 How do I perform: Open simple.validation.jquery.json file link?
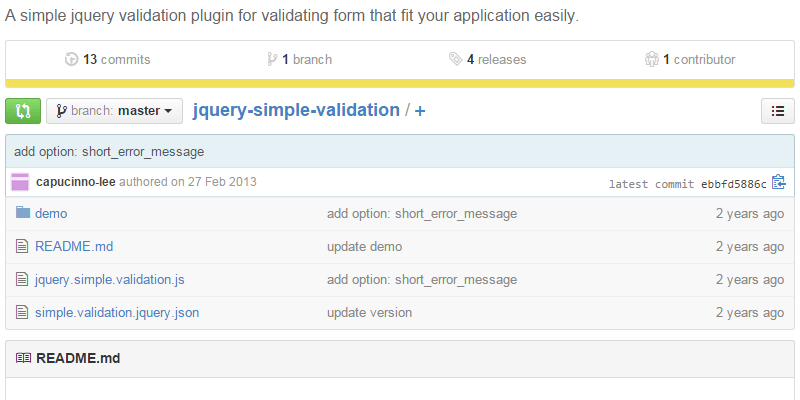(x=117, y=312)
